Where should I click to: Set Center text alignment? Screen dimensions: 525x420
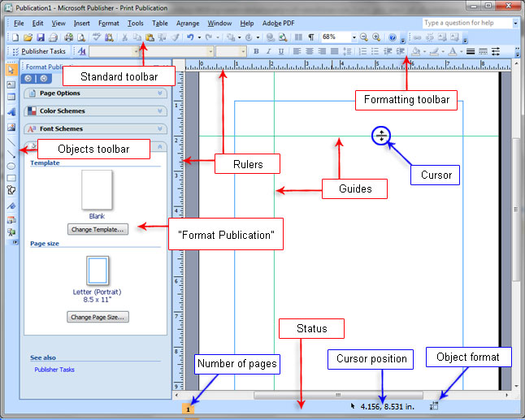[x=309, y=51]
